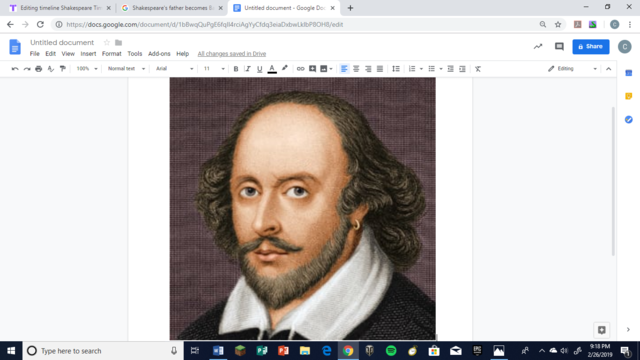This screenshot has height=360, width=640.
Task: Open the Tools menu
Action: pyautogui.click(x=135, y=54)
